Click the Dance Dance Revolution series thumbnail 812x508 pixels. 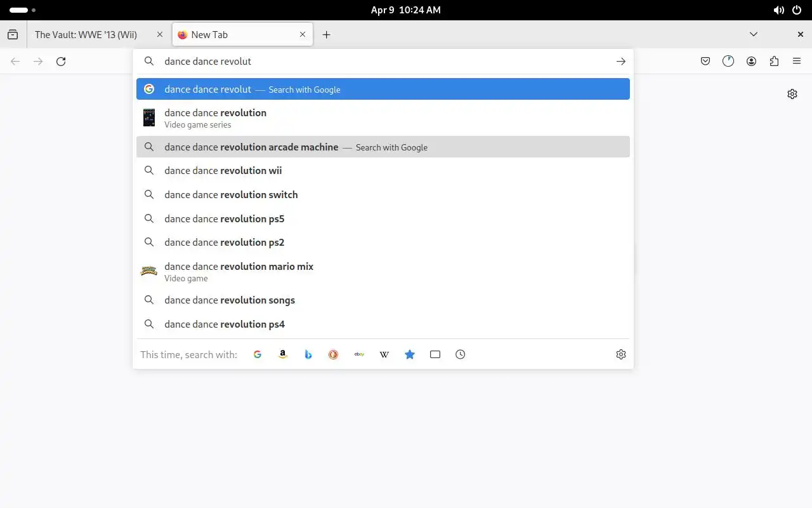149,118
